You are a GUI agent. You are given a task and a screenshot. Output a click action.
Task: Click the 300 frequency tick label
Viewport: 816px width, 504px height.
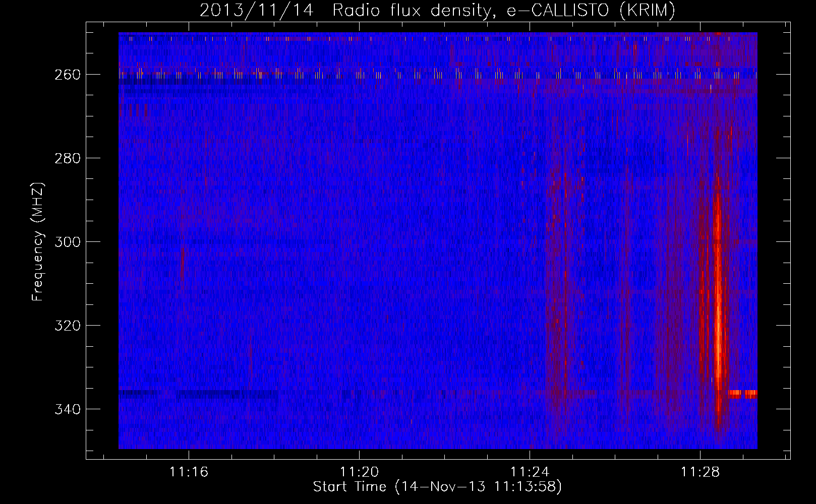tap(68, 242)
